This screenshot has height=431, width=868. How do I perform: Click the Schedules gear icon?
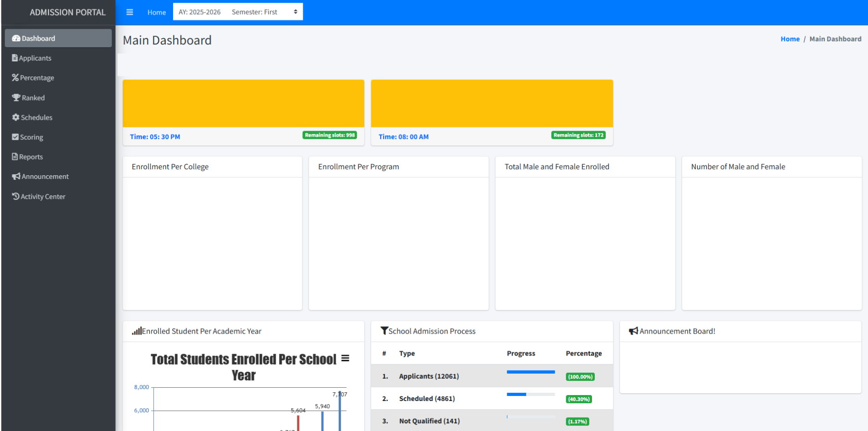tap(16, 117)
